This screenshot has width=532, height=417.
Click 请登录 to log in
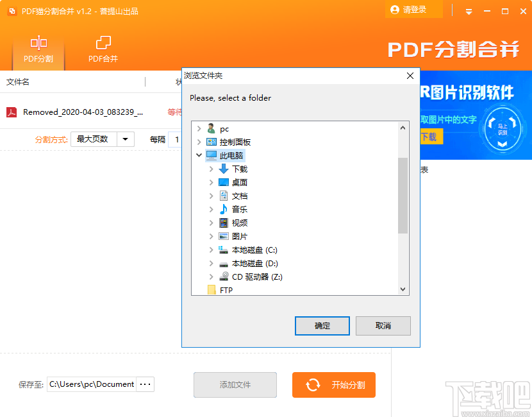(x=414, y=10)
